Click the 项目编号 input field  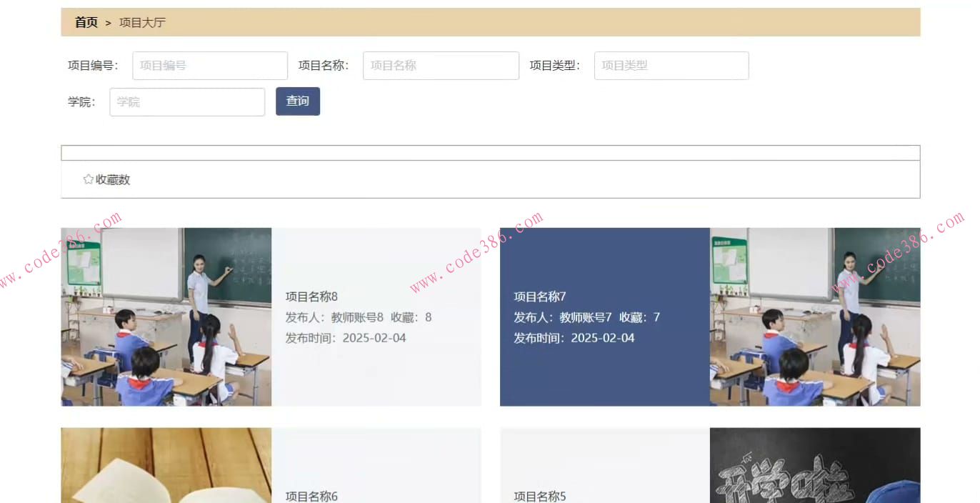pos(209,65)
